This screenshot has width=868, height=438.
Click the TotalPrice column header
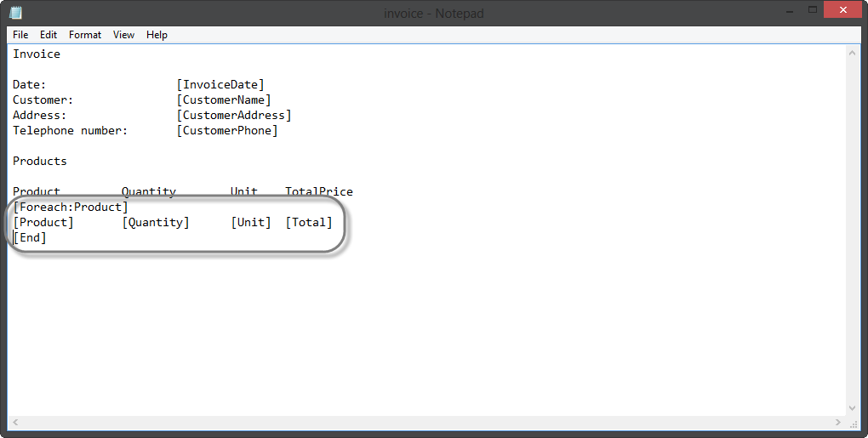[319, 191]
